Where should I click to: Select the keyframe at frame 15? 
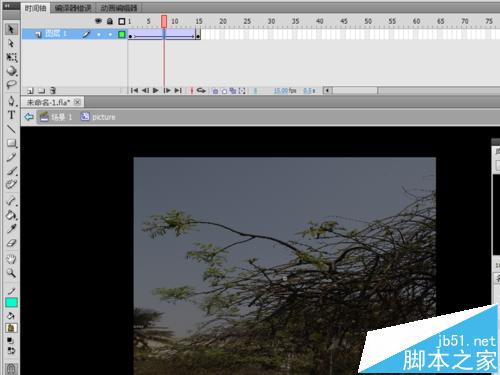pyautogui.click(x=198, y=34)
